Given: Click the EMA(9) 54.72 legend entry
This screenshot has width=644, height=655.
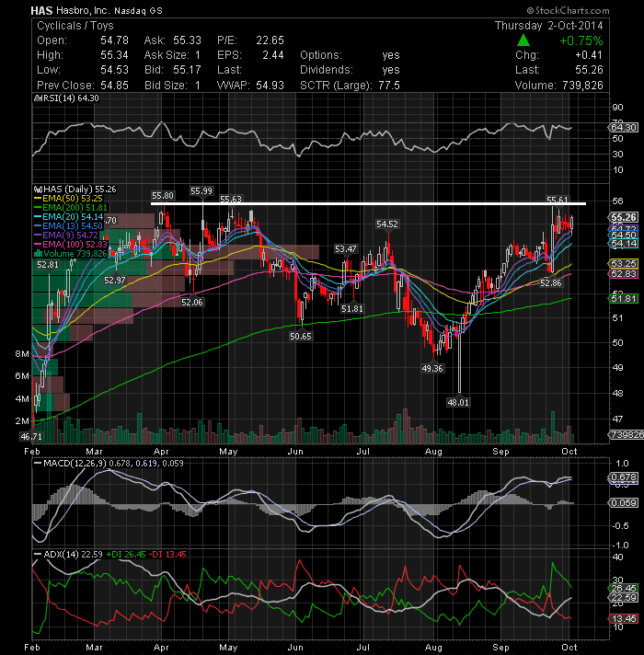Looking at the screenshot, I should tap(70, 236).
